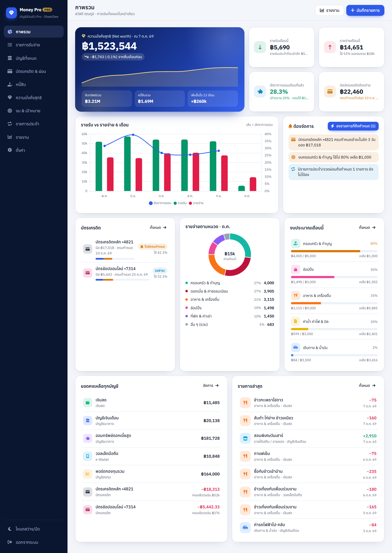Screen dimensions: 392x553
Task: Click the Money Pro diamond logo icon
Action: (11, 13)
